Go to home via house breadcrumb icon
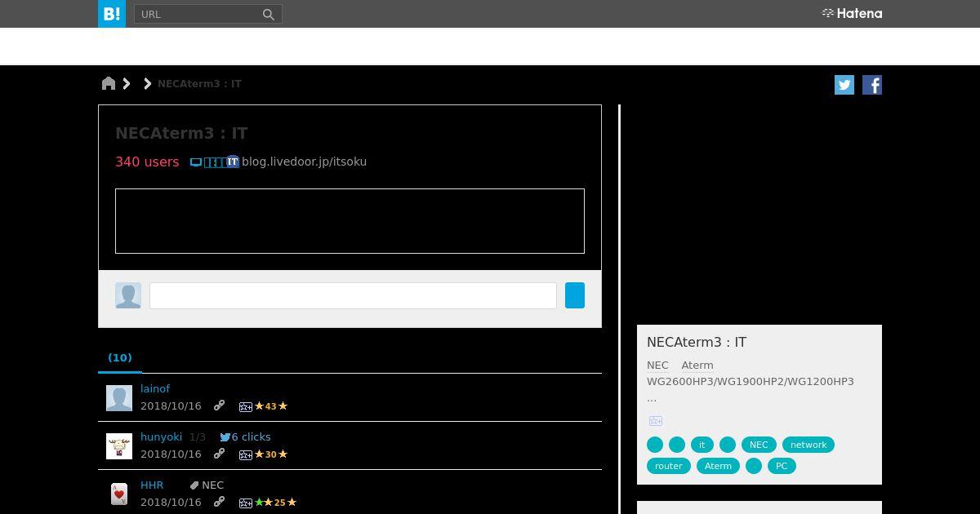Screen dimensions: 980x514 click(x=109, y=83)
